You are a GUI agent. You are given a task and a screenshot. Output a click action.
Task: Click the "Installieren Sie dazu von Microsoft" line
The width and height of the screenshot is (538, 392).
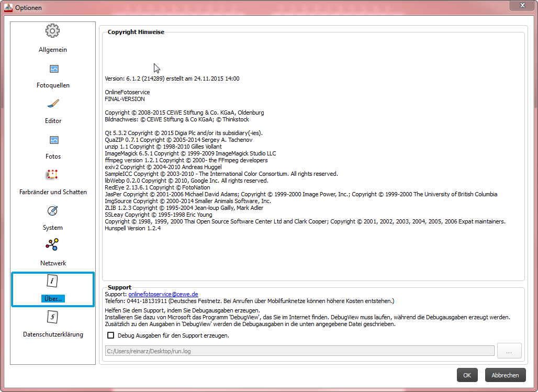point(307,317)
